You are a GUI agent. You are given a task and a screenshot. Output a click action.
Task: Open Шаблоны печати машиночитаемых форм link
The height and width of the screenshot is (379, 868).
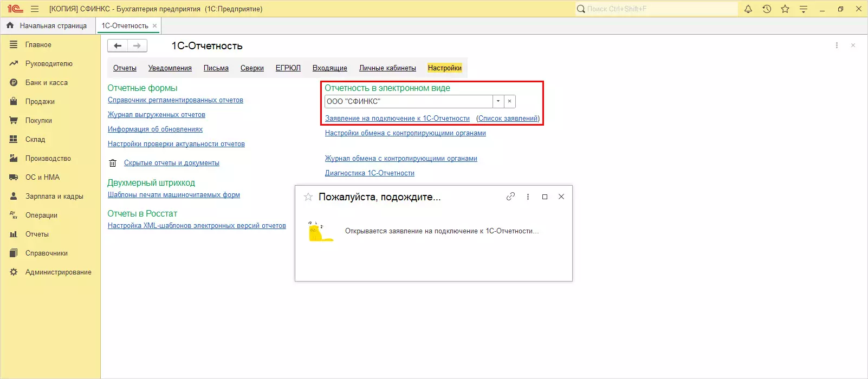[174, 195]
